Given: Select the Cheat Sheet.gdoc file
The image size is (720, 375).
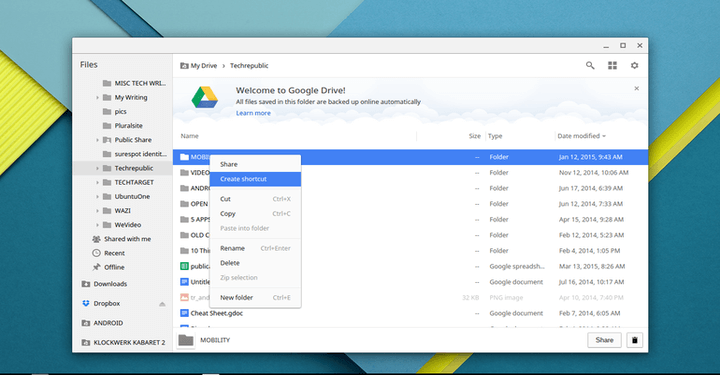Looking at the screenshot, I should pyautogui.click(x=411, y=313).
